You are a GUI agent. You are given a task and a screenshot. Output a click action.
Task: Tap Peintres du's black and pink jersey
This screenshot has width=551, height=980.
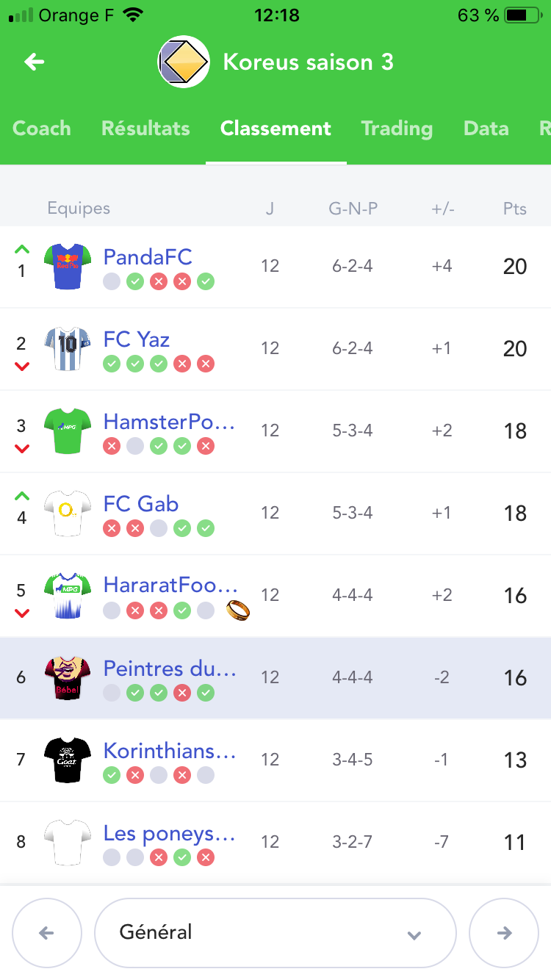coord(67,677)
